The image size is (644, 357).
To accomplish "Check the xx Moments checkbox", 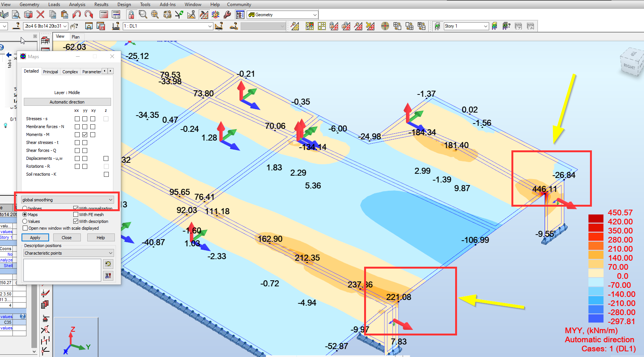I will click(x=77, y=134).
